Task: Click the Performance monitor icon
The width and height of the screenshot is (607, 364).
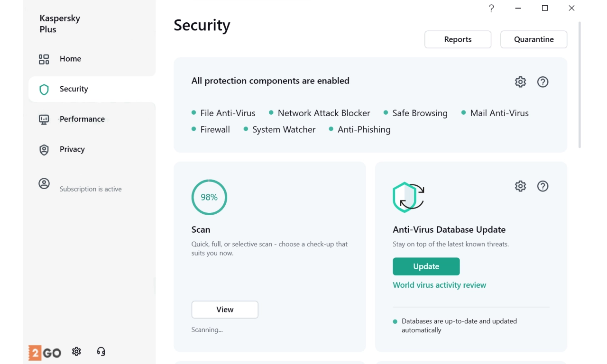Action: pyautogui.click(x=44, y=119)
